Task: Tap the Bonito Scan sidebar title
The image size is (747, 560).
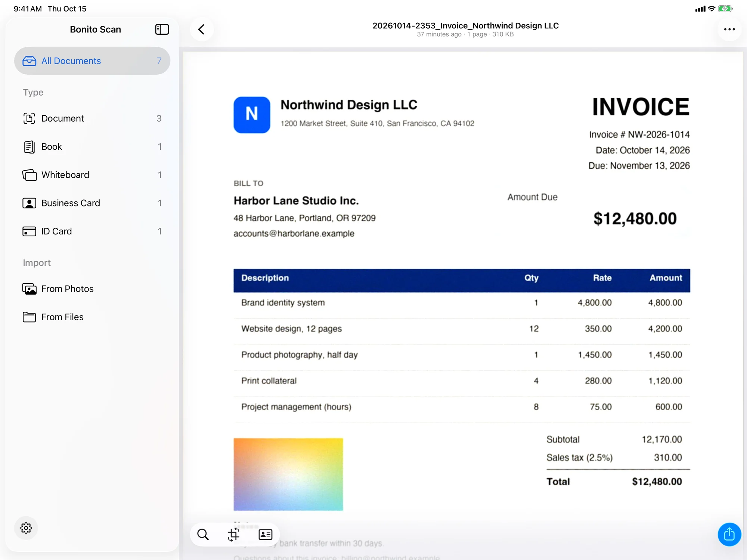Action: [95, 29]
